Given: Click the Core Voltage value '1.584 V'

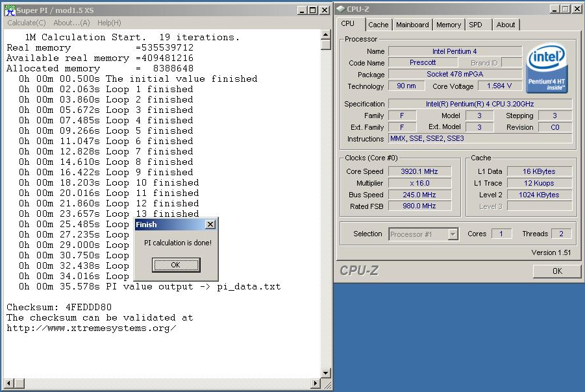Looking at the screenshot, I should (x=499, y=86).
